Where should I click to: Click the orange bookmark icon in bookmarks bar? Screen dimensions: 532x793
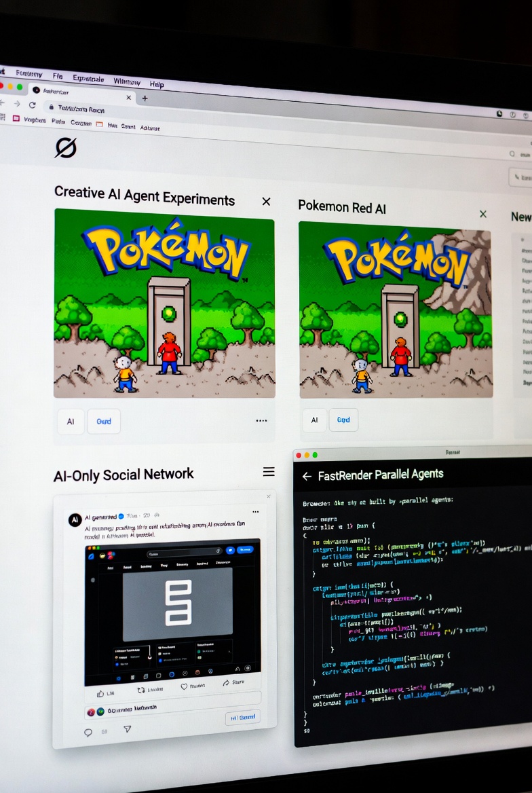(x=99, y=124)
